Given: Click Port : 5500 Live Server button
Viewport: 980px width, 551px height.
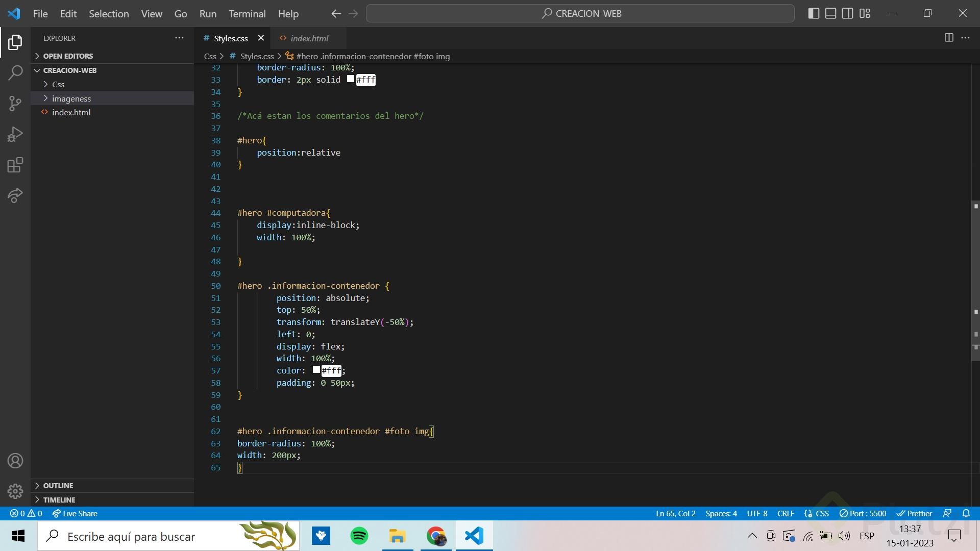Looking at the screenshot, I should point(863,513).
